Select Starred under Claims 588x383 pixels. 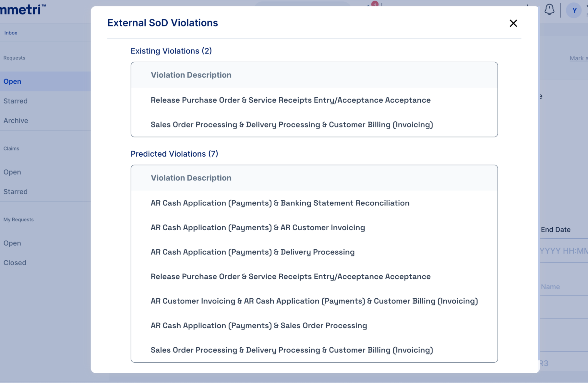pyautogui.click(x=16, y=192)
